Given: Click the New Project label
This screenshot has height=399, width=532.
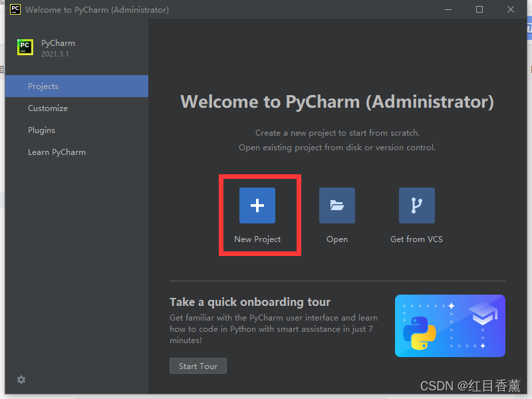Looking at the screenshot, I should (x=257, y=239).
